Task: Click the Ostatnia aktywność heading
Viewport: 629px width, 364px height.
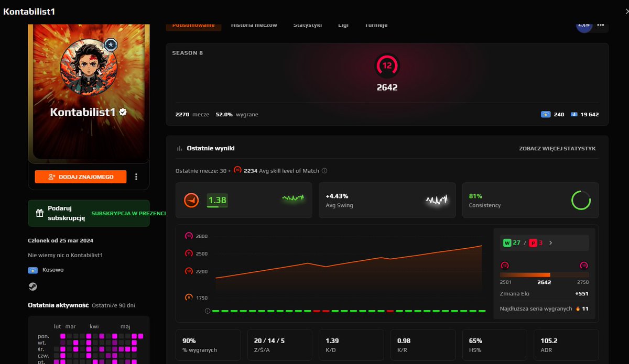Action: tap(58, 305)
